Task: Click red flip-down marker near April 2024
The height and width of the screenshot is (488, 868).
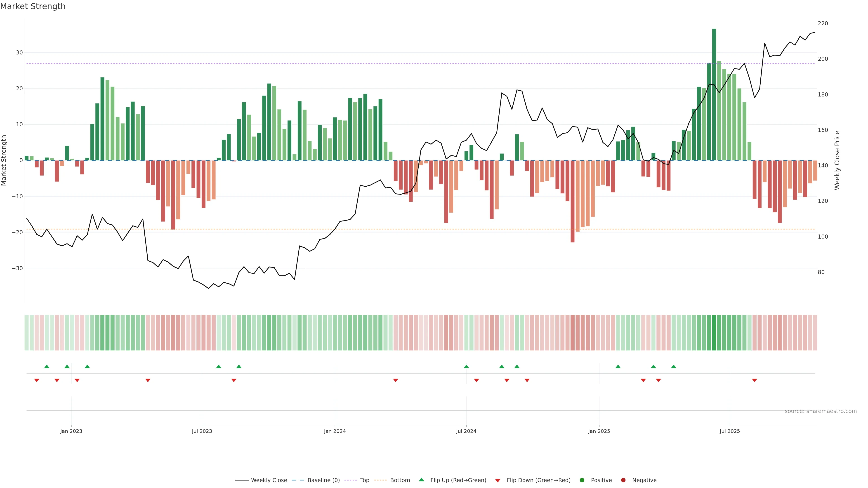Action: (x=396, y=380)
